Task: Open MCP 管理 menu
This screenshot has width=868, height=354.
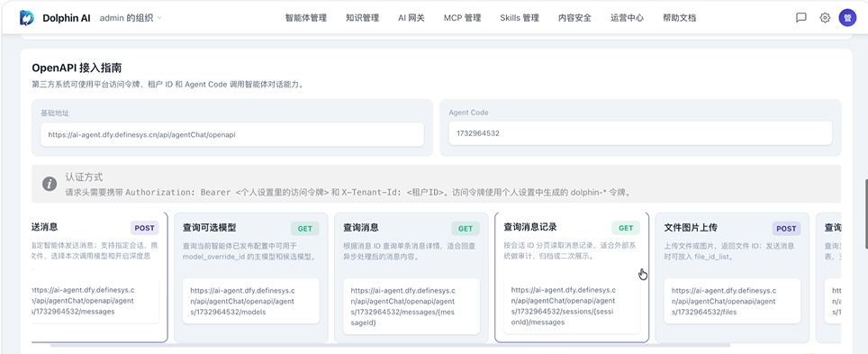Action: point(462,18)
